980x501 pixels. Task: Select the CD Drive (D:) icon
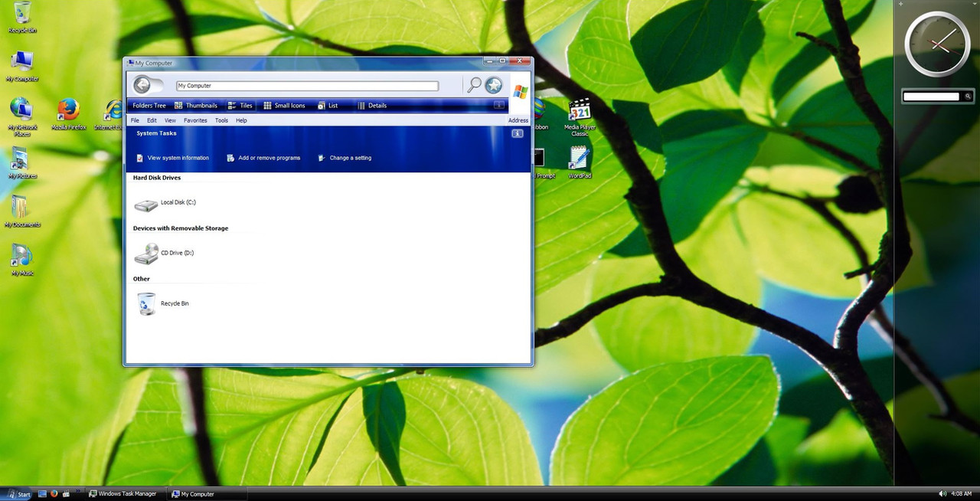point(164,254)
